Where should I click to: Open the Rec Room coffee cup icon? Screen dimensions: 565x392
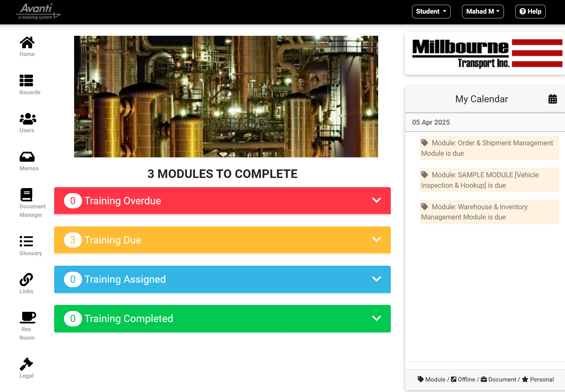click(29, 318)
